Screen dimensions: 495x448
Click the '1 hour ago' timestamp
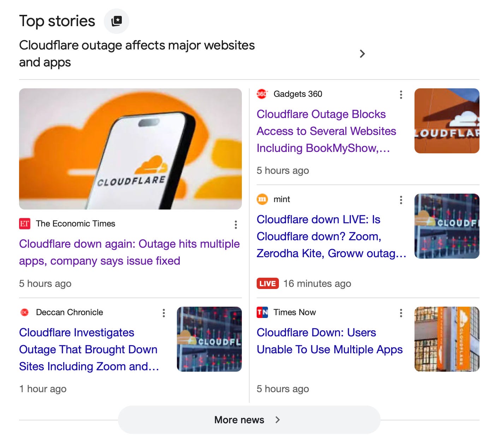[x=43, y=389]
